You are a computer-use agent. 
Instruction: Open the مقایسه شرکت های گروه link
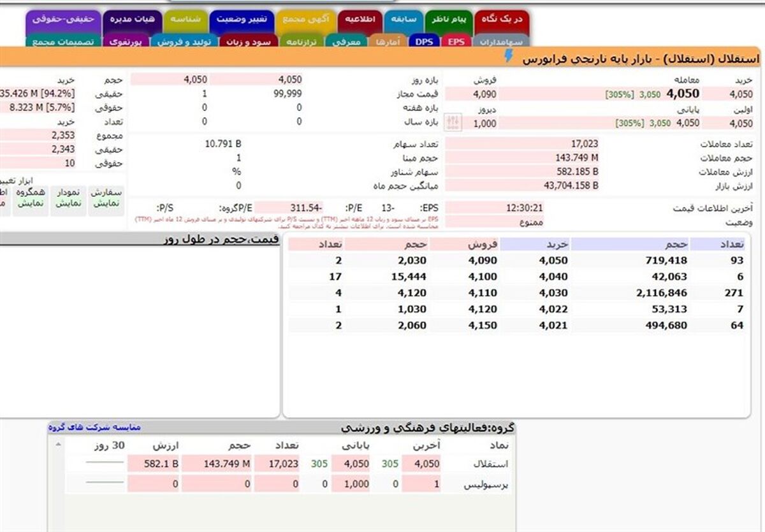96,427
